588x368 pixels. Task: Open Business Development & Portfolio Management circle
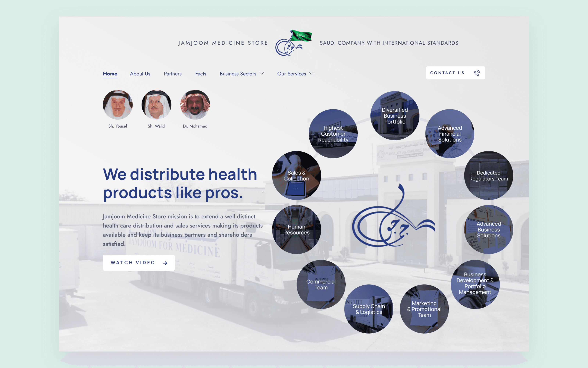coord(475,284)
